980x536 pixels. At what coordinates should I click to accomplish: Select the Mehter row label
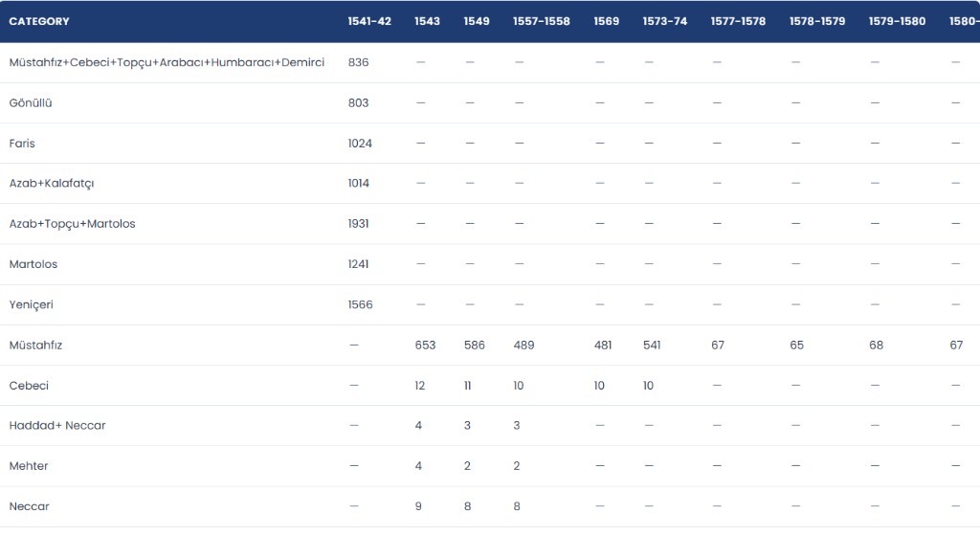tap(29, 466)
